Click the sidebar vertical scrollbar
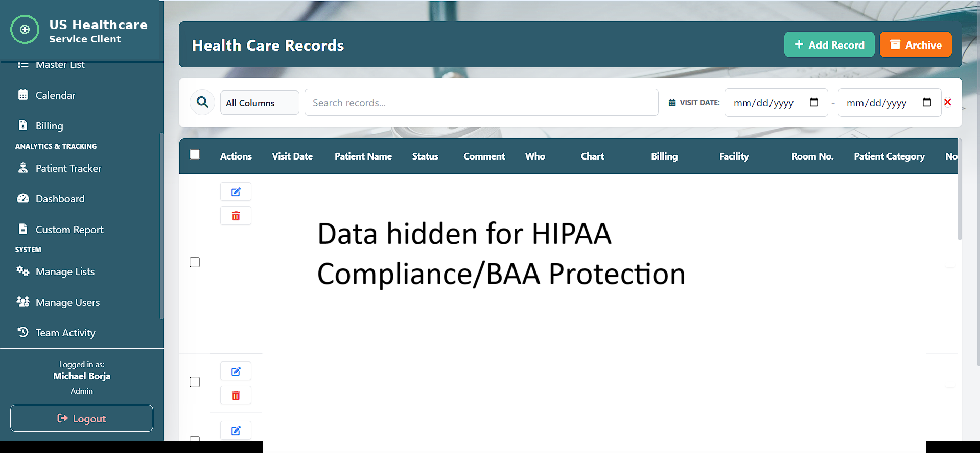 click(x=161, y=225)
